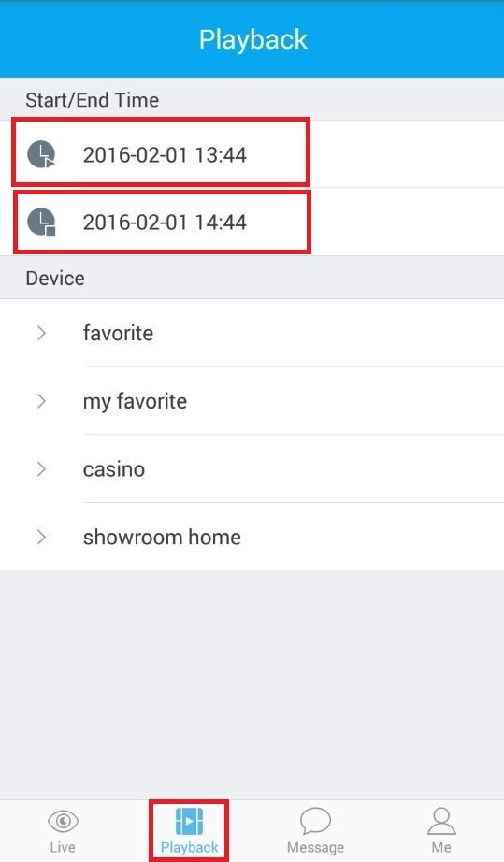Expand the favorite group chevron
Image resolution: width=504 pixels, height=862 pixels.
pos(41,333)
